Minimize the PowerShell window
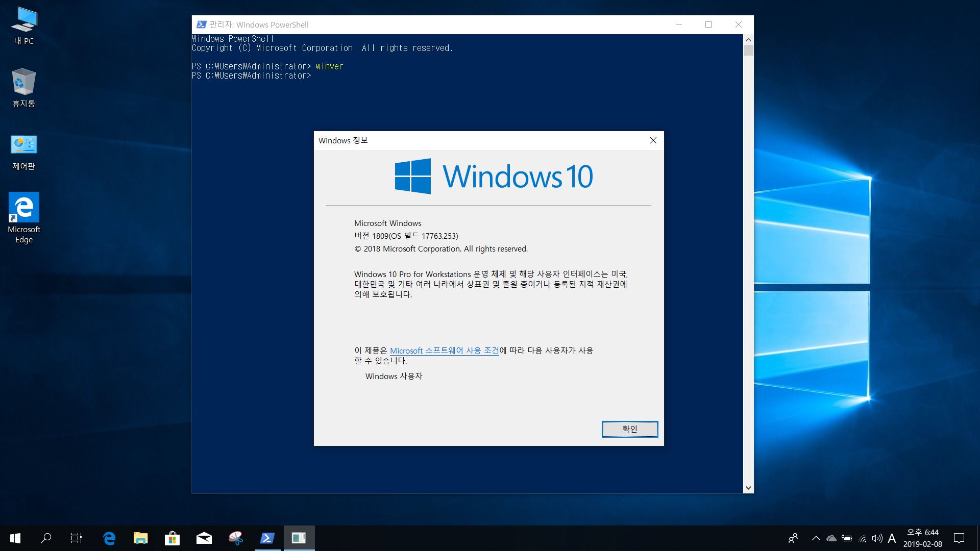The height and width of the screenshot is (551, 980). [x=679, y=24]
